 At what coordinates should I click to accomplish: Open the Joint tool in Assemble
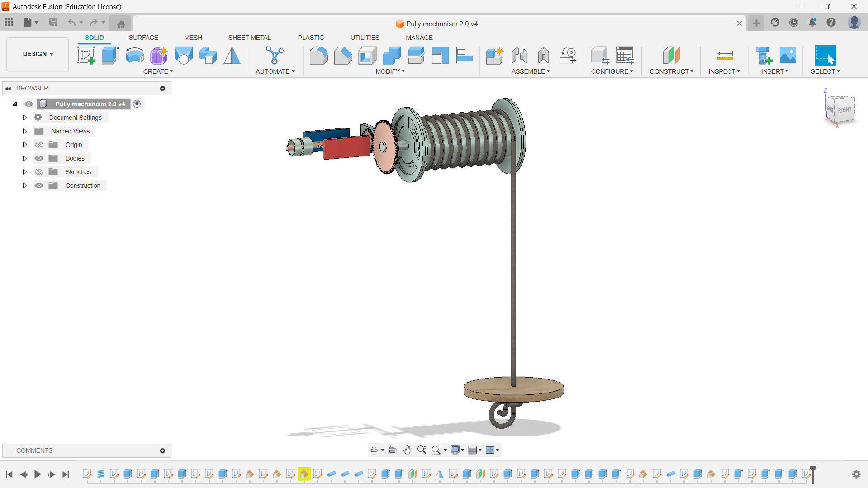tap(519, 56)
